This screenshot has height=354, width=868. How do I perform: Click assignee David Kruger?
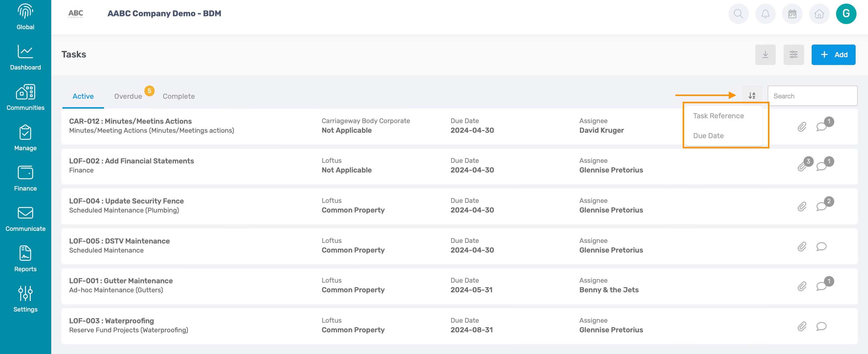tap(602, 130)
